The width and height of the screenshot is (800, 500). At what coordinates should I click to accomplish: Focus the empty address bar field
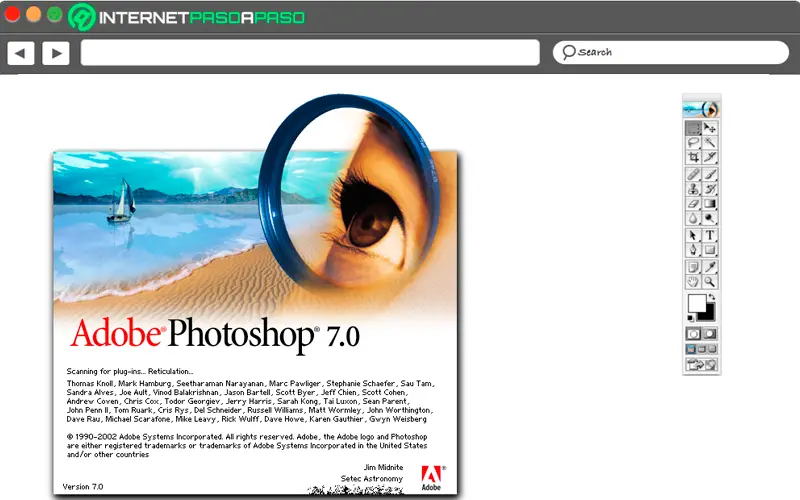point(310,53)
